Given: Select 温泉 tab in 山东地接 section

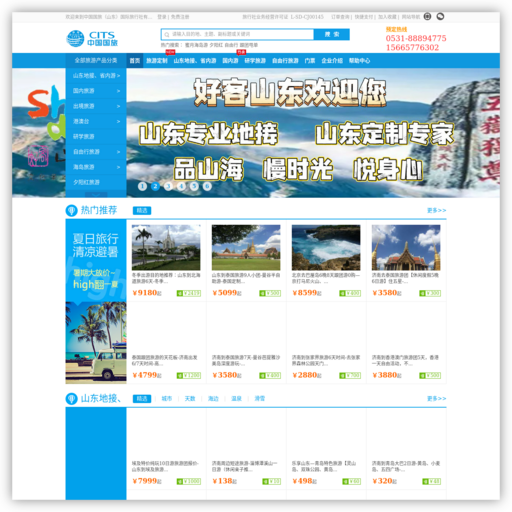Looking at the screenshot, I should (236, 399).
